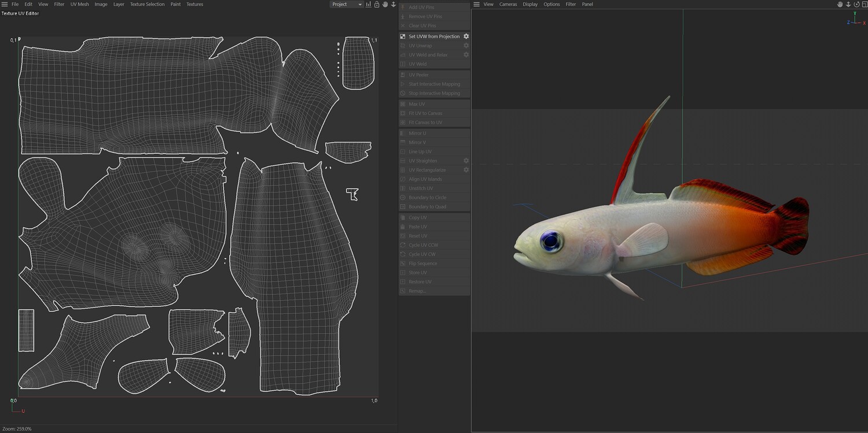Select the UV editor pan hand icon
Screen dimensions: 868x433
(x=385, y=4)
